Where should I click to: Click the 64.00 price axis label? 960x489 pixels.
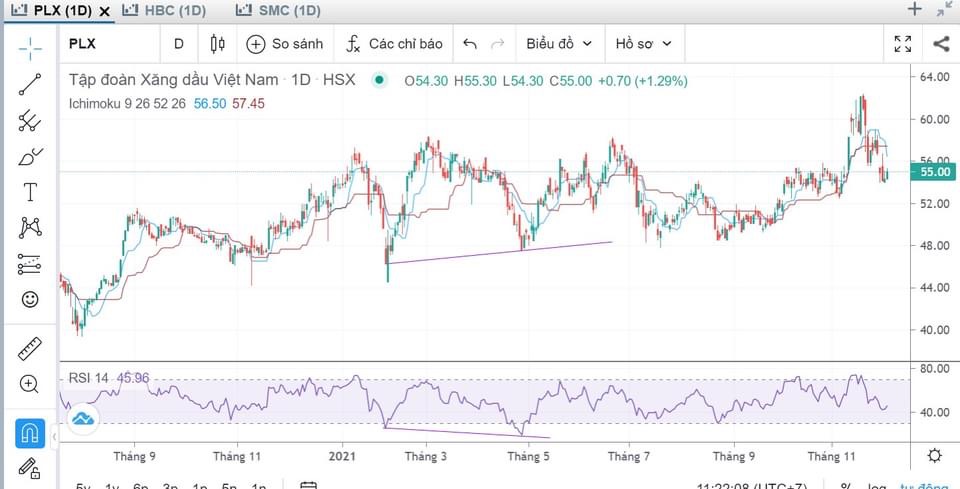(936, 77)
